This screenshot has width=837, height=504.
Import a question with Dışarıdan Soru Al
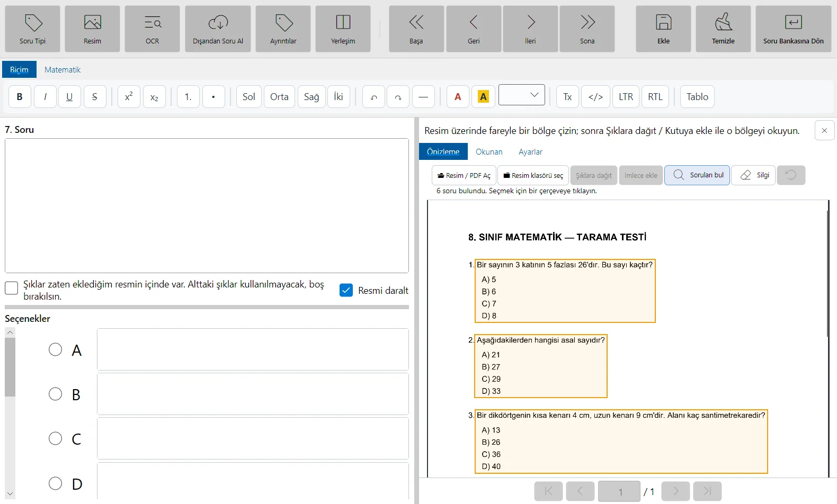pyautogui.click(x=218, y=29)
